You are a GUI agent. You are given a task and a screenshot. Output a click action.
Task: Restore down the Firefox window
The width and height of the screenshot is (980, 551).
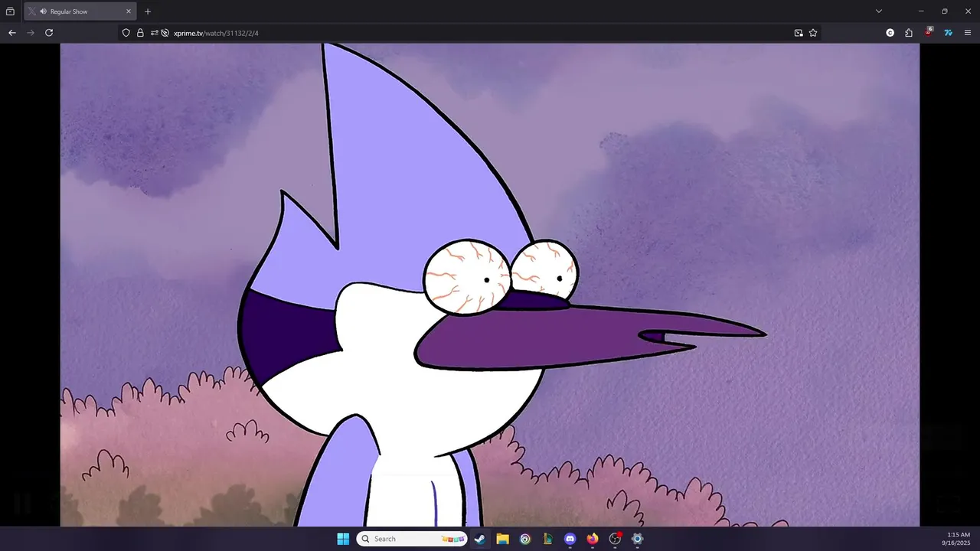(944, 11)
